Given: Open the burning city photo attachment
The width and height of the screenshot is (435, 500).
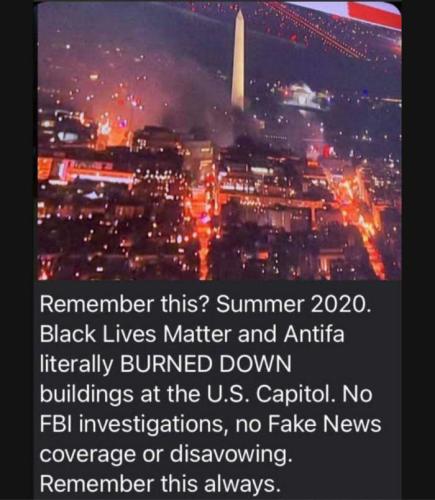Looking at the screenshot, I should 219,140.
